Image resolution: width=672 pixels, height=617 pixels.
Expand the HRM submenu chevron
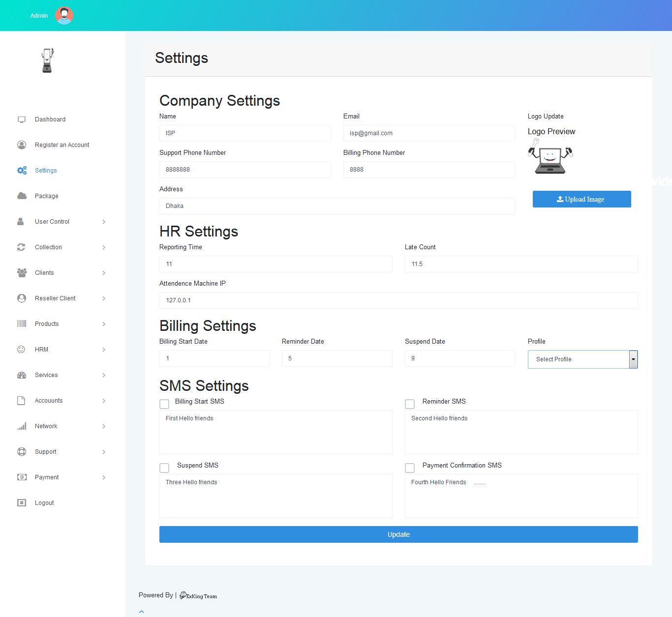(x=104, y=350)
